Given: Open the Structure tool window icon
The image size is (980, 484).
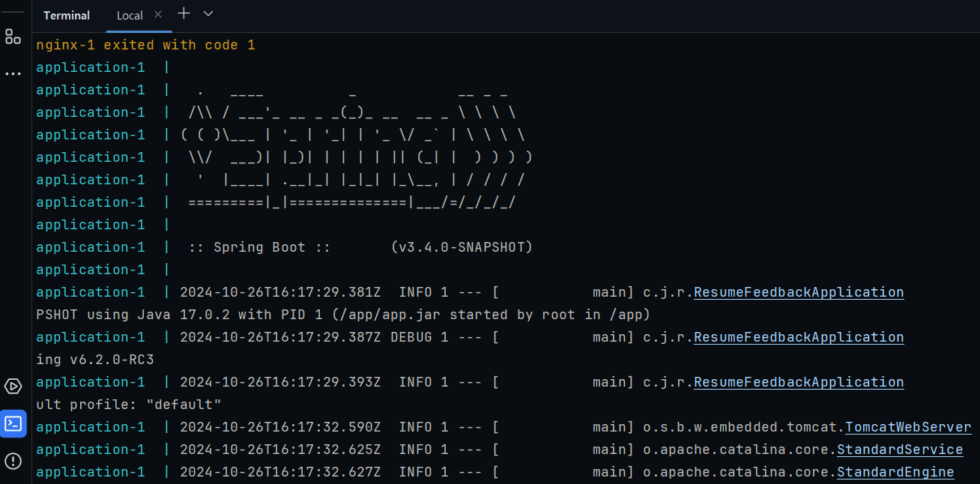Looking at the screenshot, I should (13, 37).
